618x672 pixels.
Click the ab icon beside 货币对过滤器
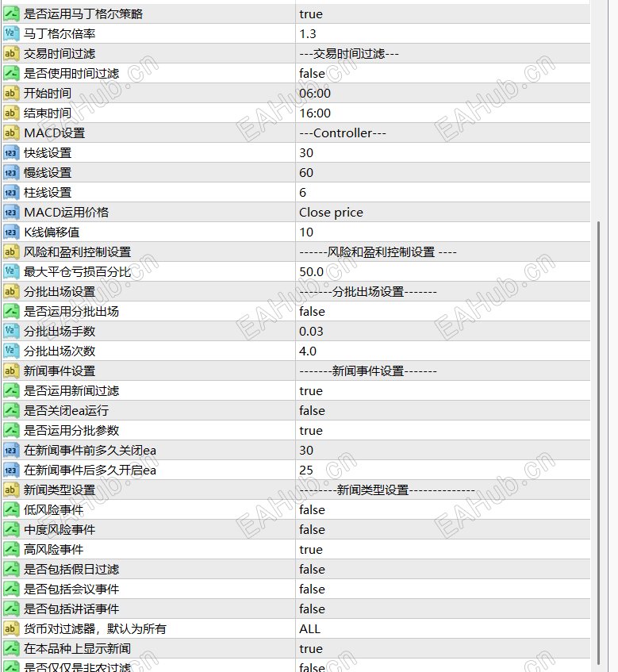point(11,628)
